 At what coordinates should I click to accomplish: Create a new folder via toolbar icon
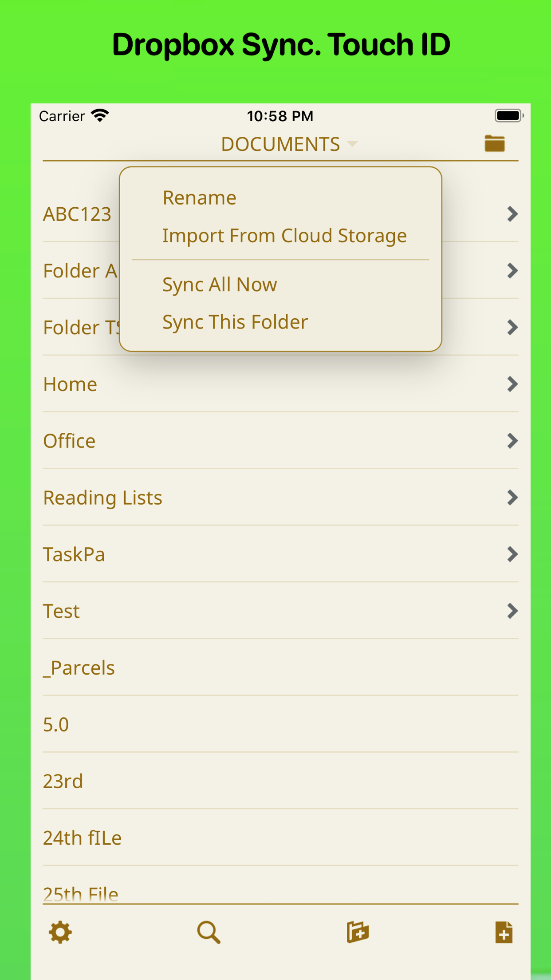[x=358, y=932]
